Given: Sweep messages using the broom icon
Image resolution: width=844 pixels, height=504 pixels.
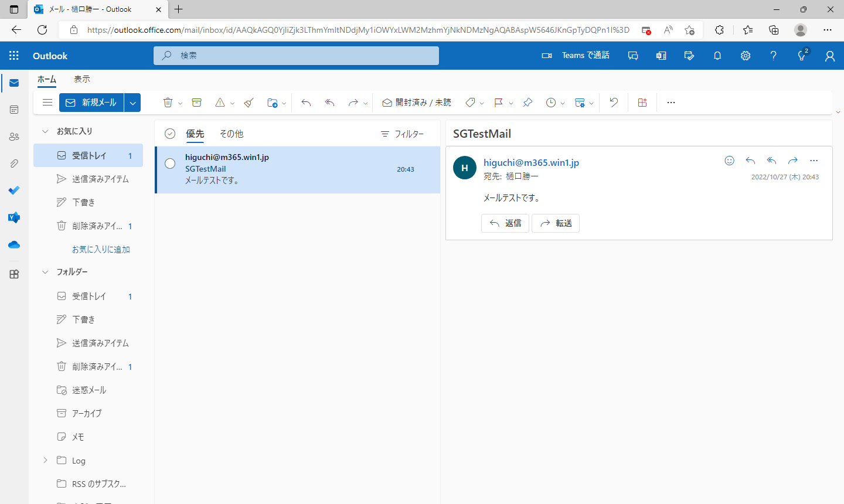Looking at the screenshot, I should pyautogui.click(x=249, y=103).
